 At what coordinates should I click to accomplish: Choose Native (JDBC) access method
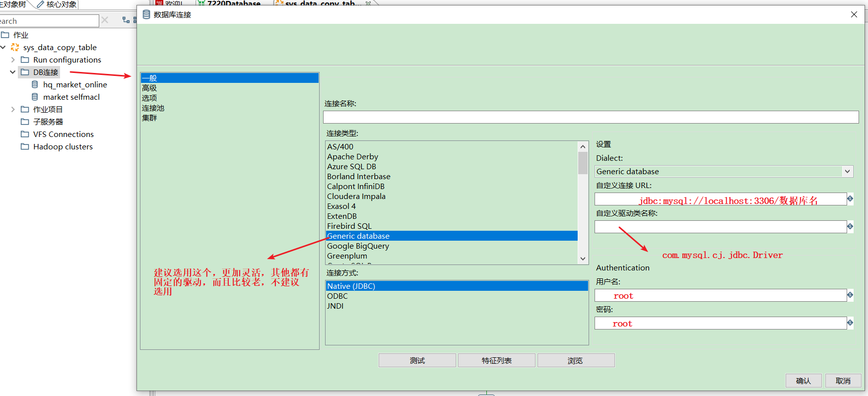(457, 286)
